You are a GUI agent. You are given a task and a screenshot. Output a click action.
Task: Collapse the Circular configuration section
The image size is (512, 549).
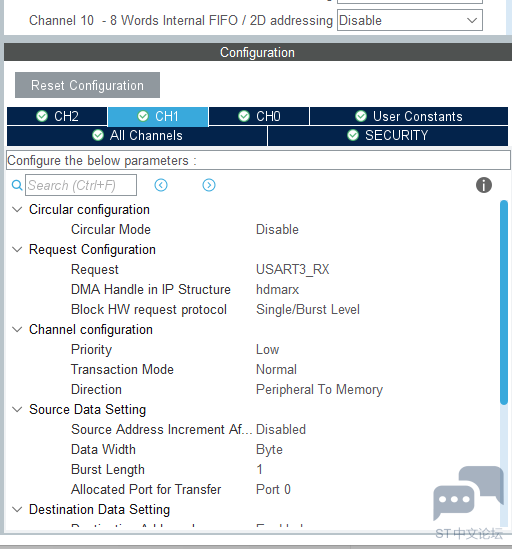click(17, 209)
